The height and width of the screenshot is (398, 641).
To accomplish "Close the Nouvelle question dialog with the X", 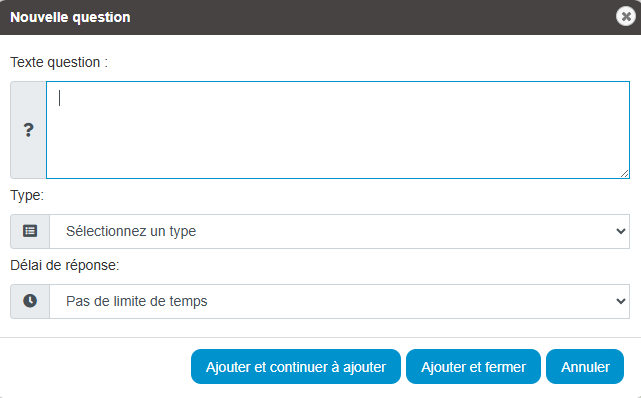I will click(x=626, y=16).
